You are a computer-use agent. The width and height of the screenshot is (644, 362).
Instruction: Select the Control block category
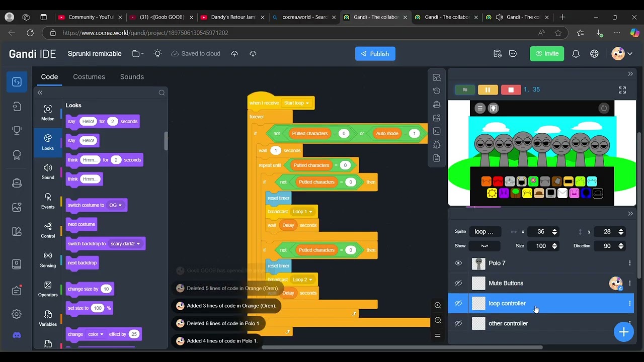(48, 230)
